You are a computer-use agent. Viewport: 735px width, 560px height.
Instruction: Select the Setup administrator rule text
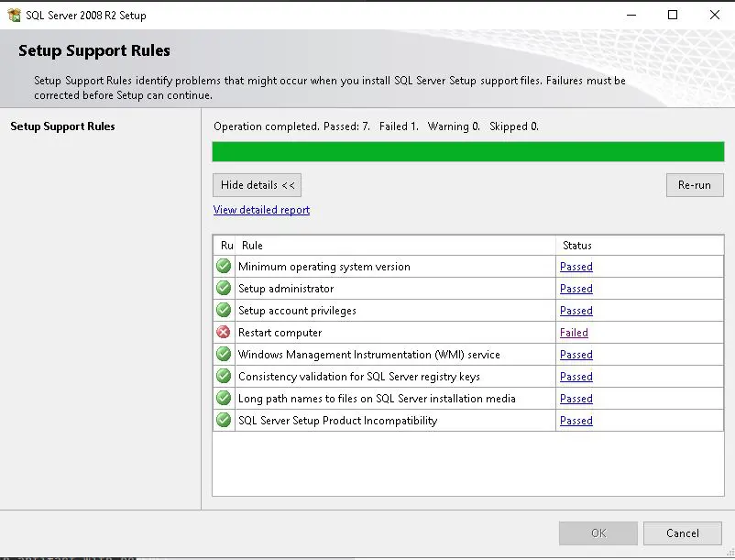tap(286, 289)
